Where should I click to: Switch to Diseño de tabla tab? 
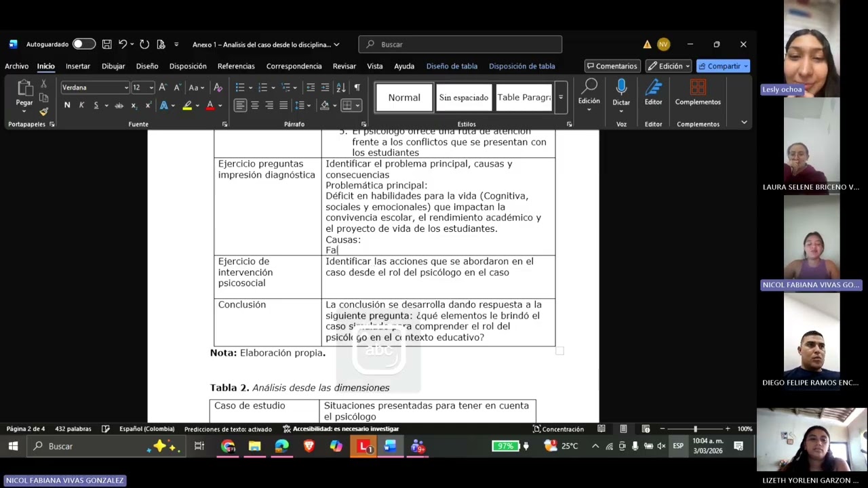click(x=452, y=66)
